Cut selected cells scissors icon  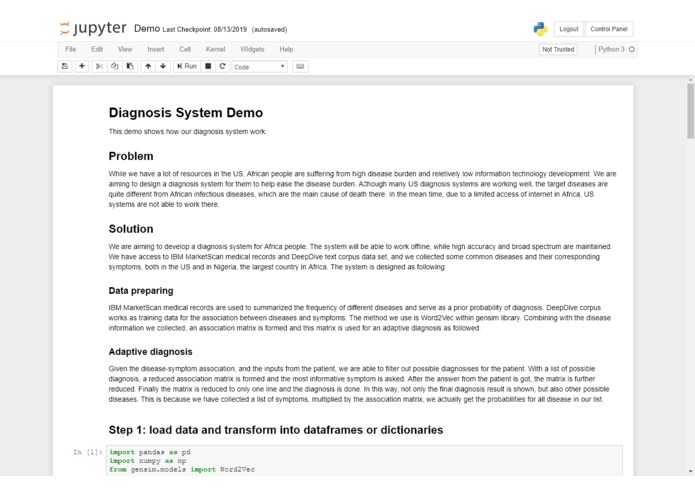tap(99, 66)
